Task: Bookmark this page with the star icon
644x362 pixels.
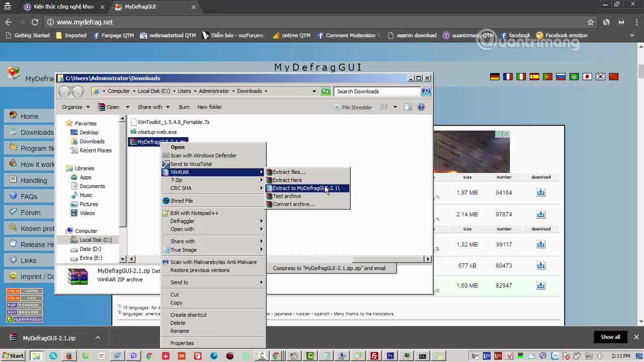Action: 591,22
